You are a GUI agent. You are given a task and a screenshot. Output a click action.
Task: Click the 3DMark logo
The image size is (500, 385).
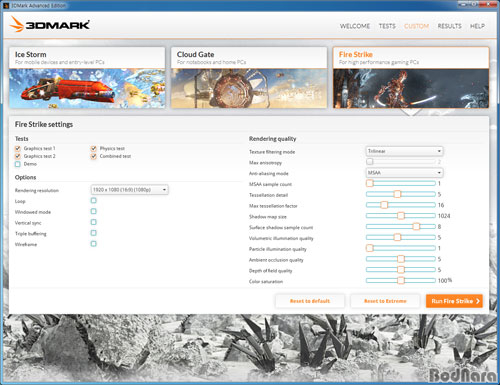(50, 25)
